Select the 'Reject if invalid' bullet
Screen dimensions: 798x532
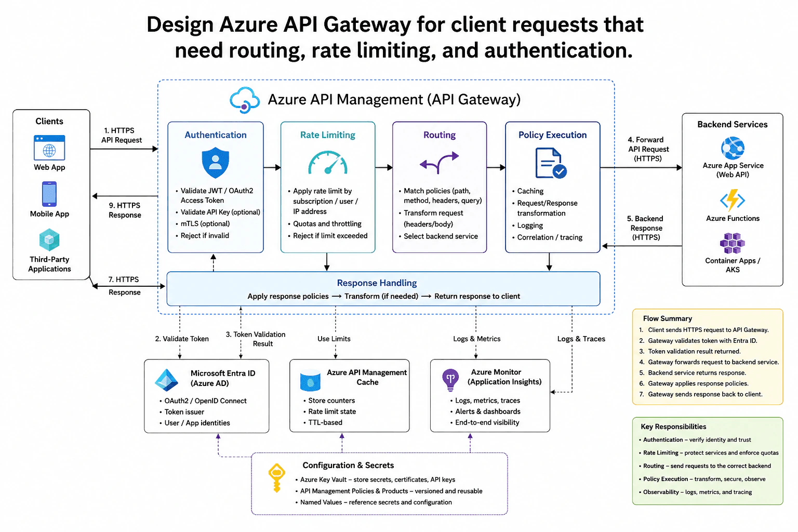click(x=202, y=236)
